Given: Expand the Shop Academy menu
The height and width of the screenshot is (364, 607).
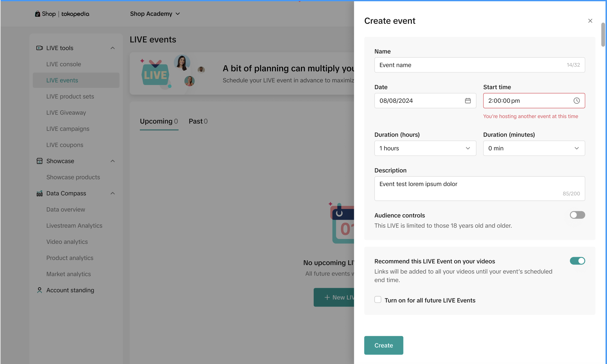Looking at the screenshot, I should click(x=155, y=14).
